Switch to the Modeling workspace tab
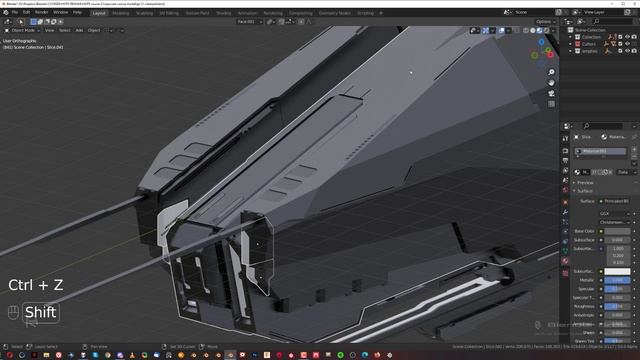The width and height of the screenshot is (640, 360). 120,13
